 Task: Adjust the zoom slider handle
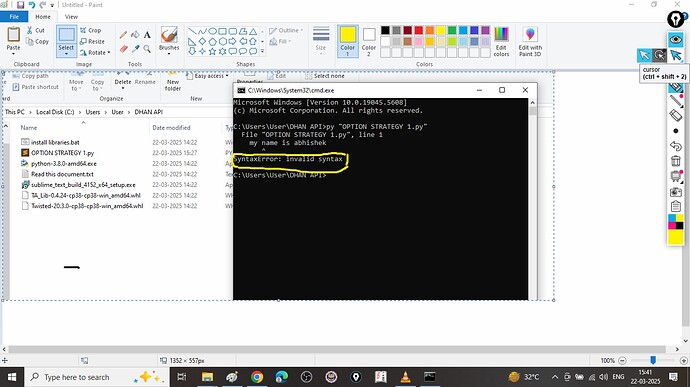tap(653, 361)
